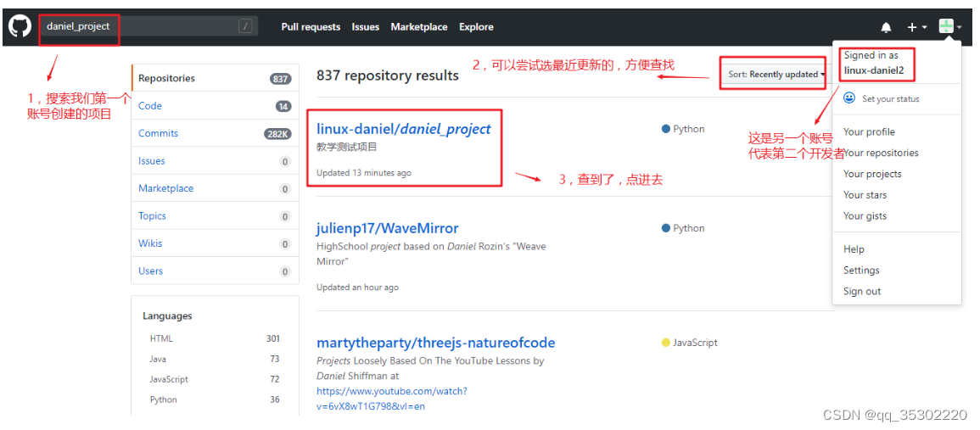
Task: Open the Sort: Recently updated dropdown
Action: (x=776, y=74)
